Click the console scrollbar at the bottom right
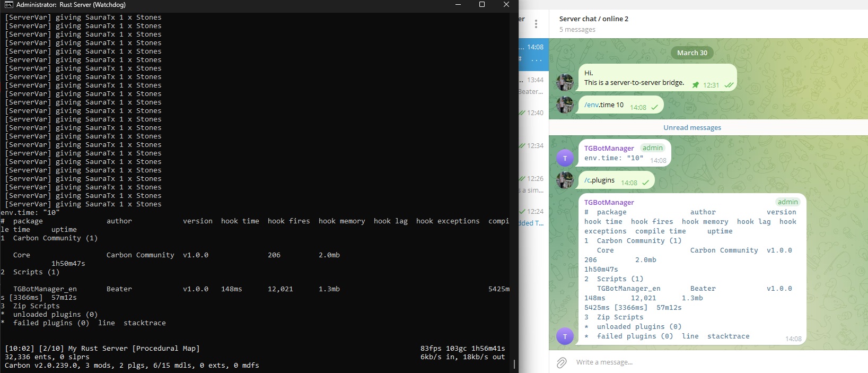868x373 pixels. click(x=514, y=364)
